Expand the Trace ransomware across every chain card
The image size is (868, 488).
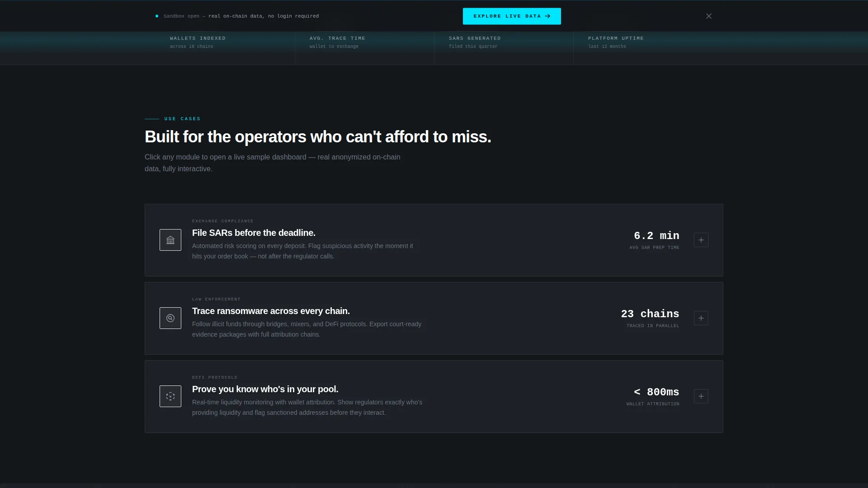[x=701, y=318]
